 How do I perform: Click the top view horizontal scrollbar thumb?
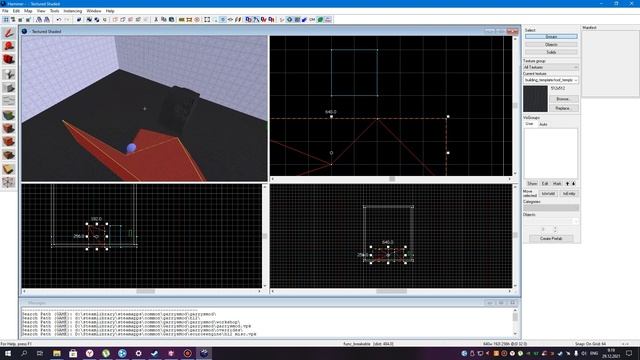coord(392,179)
